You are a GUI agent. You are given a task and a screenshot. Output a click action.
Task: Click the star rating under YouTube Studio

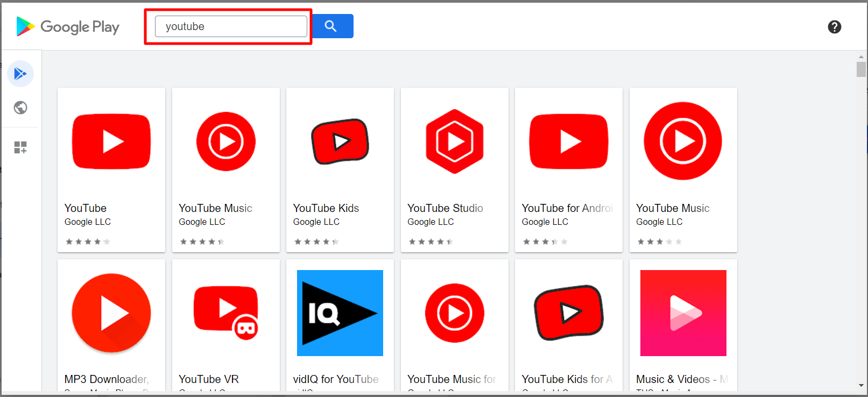point(431,242)
